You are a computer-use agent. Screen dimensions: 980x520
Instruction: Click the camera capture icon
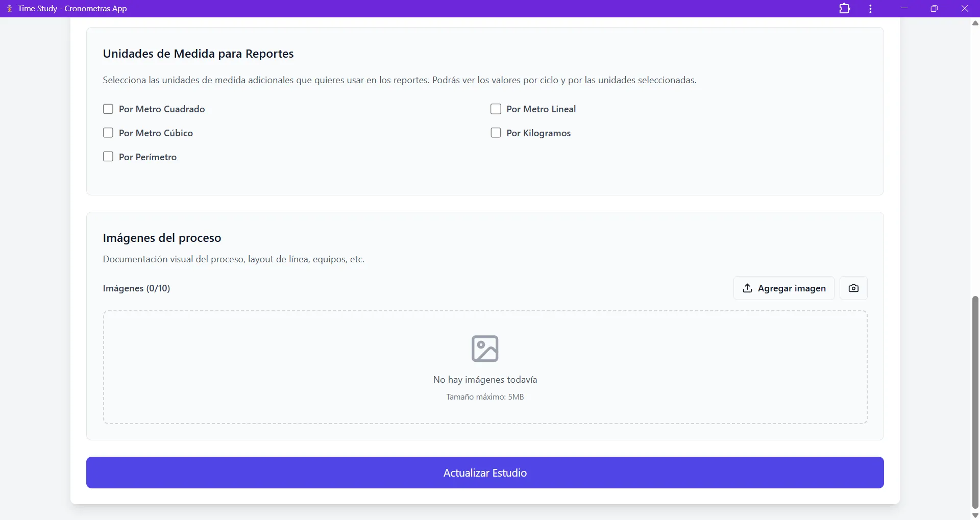pyautogui.click(x=853, y=288)
